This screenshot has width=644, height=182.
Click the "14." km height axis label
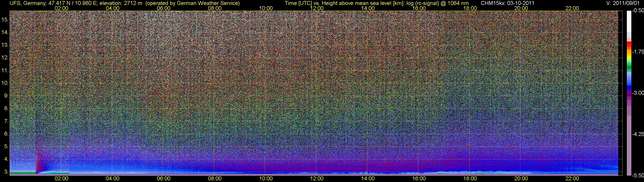pos(5,32)
